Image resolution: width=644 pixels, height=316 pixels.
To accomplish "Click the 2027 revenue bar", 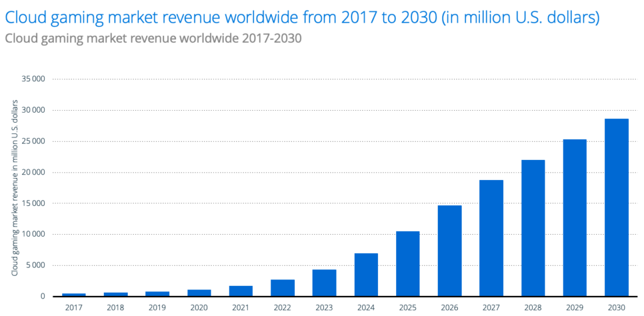I will (x=491, y=238).
